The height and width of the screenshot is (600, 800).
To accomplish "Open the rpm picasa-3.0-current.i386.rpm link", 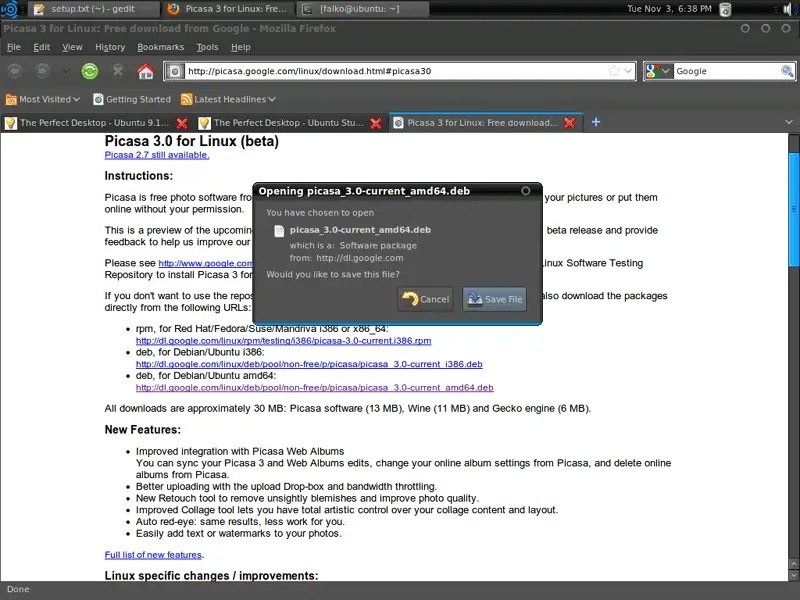I will [283, 341].
